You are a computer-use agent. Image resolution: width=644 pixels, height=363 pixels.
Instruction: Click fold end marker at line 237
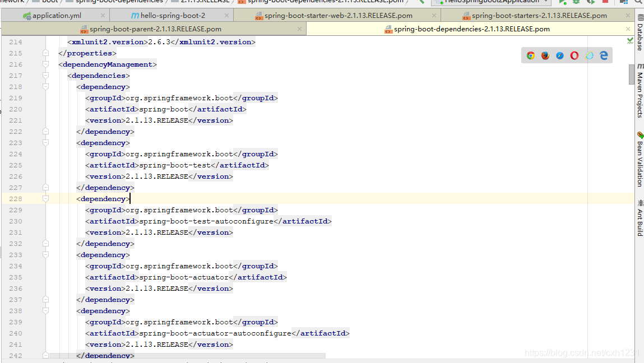(45, 300)
